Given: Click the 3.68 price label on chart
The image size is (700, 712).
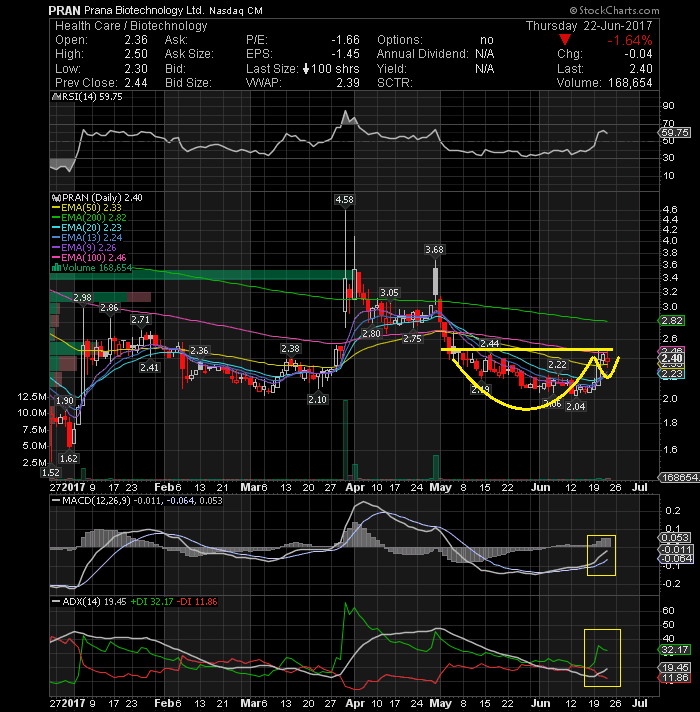Looking at the screenshot, I should (x=434, y=250).
